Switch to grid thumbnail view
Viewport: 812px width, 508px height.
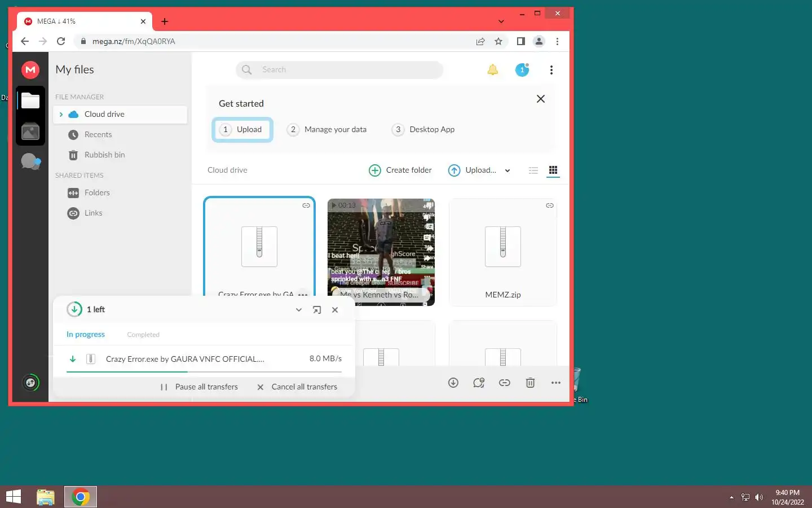[553, 170]
